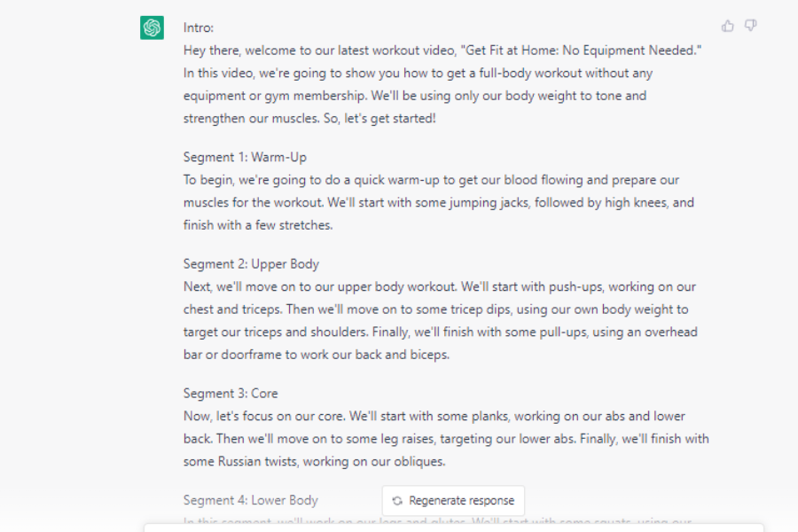
Task: Click the words "leg raises" in the core paragraph
Action: coord(407,439)
